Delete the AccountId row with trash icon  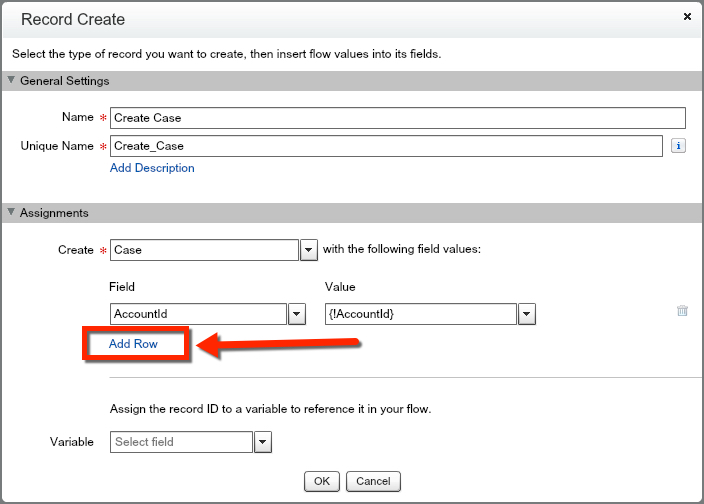coord(682,311)
